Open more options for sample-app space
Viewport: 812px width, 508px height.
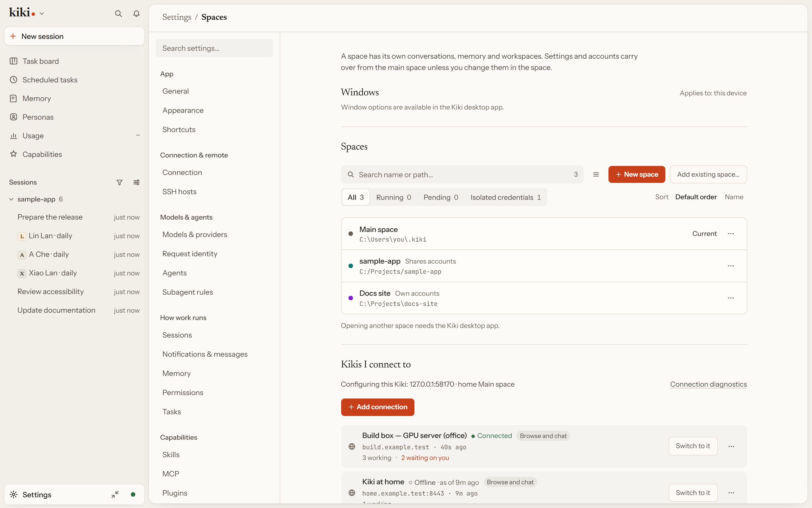click(x=731, y=266)
